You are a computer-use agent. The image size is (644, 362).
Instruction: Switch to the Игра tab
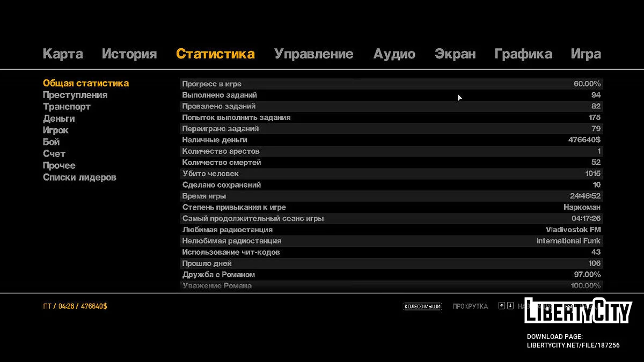586,54
